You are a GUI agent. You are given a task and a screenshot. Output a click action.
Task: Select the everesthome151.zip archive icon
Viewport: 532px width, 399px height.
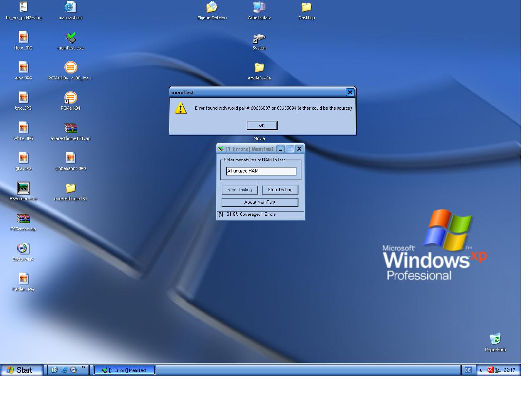pyautogui.click(x=71, y=128)
